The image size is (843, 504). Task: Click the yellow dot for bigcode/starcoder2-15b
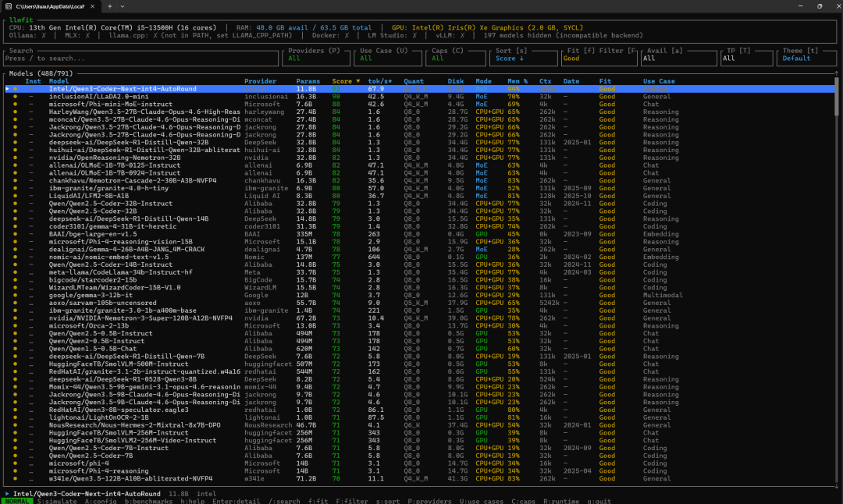pyautogui.click(x=15, y=280)
